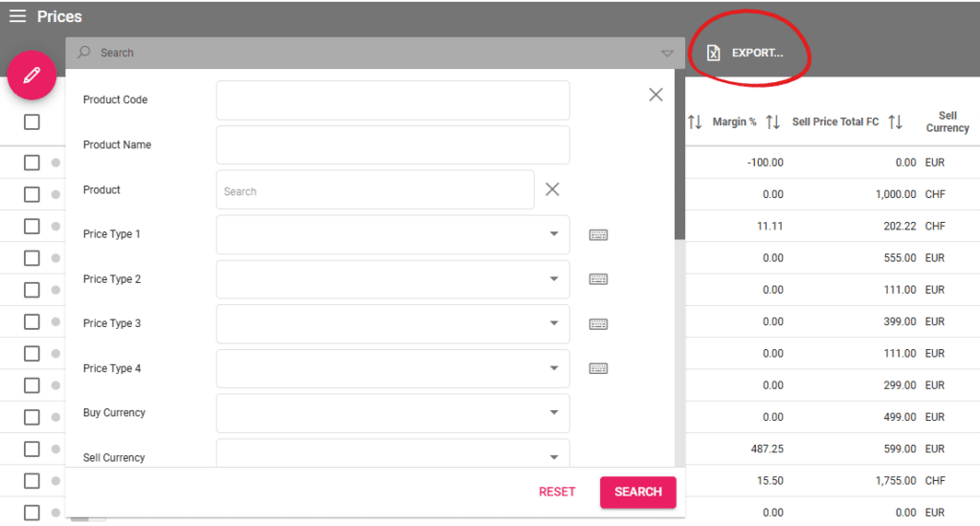Open the Price Type 4 dropdown
980x526 pixels.
[x=392, y=368]
